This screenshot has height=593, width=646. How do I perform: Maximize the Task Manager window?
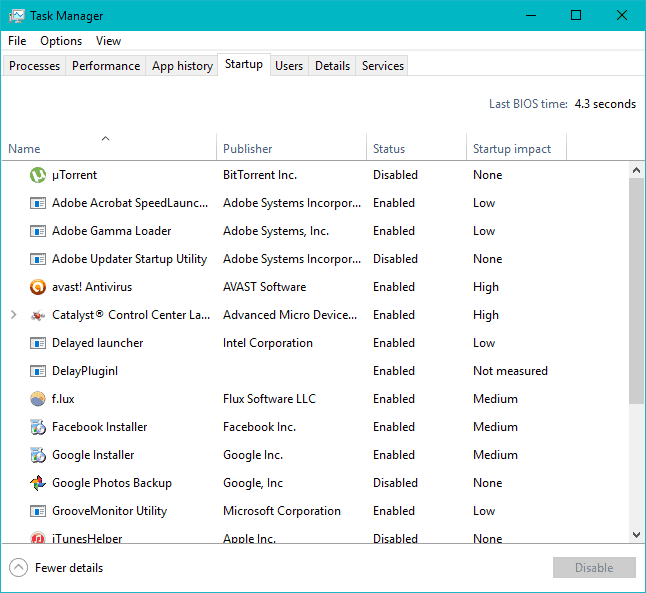click(x=576, y=16)
